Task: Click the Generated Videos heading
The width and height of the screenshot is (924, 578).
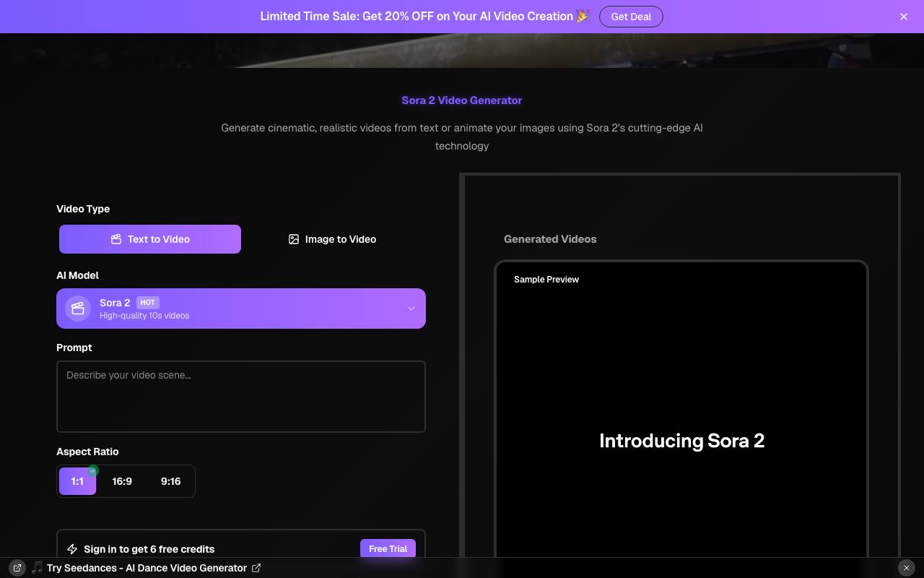Action: coord(550,239)
